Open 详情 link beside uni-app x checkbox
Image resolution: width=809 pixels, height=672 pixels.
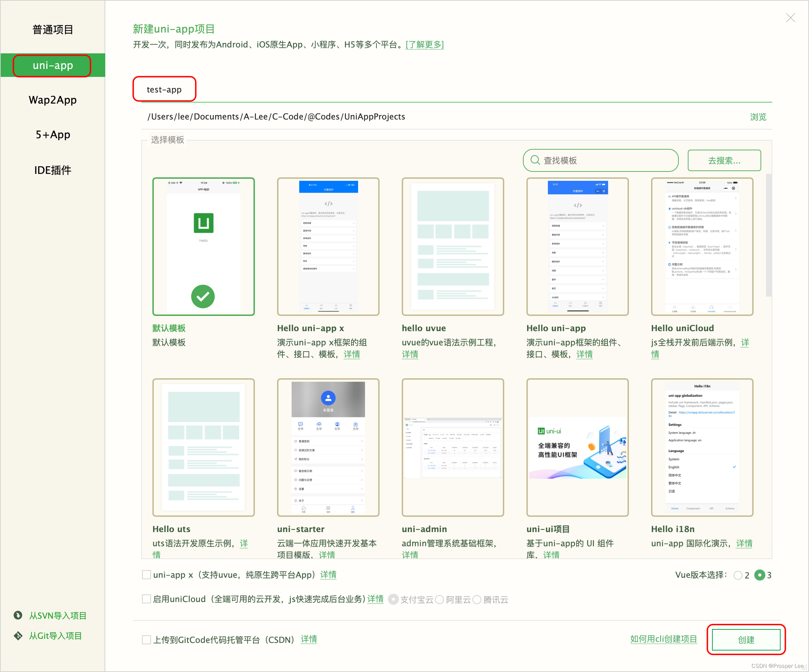(x=328, y=575)
